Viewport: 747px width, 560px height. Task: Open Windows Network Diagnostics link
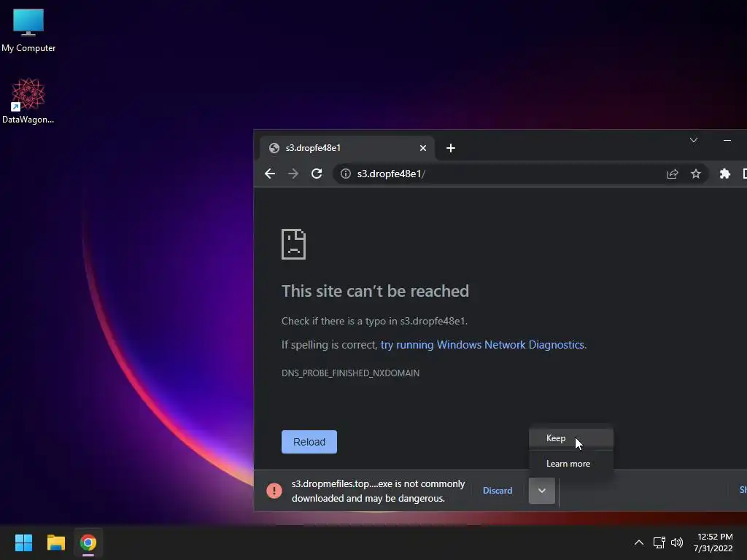[x=482, y=345]
